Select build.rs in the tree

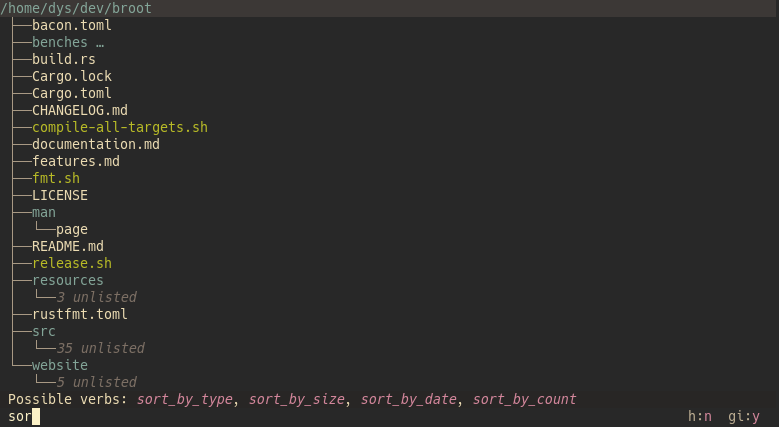pyautogui.click(x=64, y=59)
